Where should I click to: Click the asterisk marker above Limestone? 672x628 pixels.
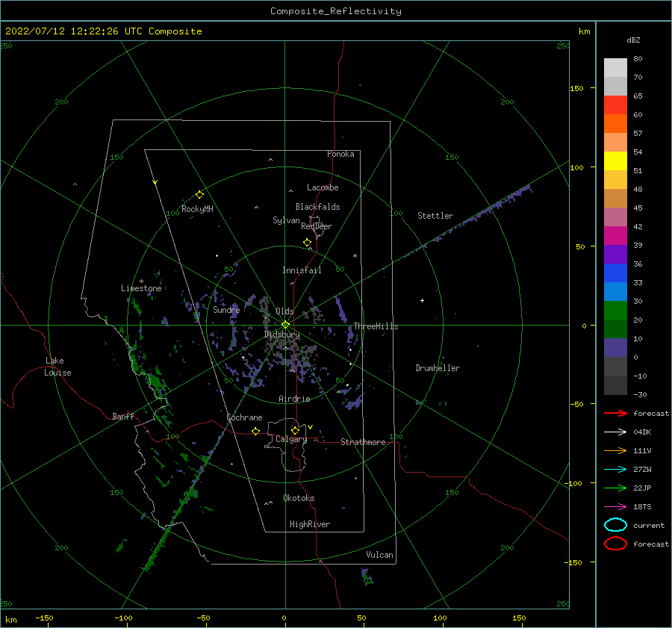point(141,282)
